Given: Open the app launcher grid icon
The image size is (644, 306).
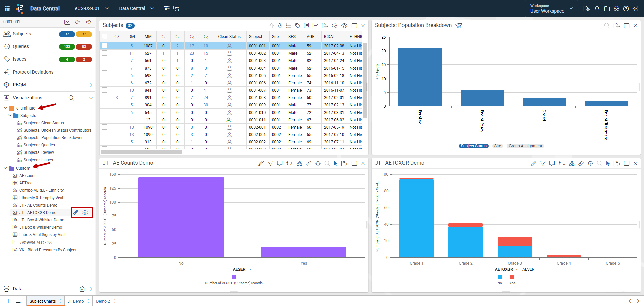Looking at the screenshot, I should [x=7, y=8].
